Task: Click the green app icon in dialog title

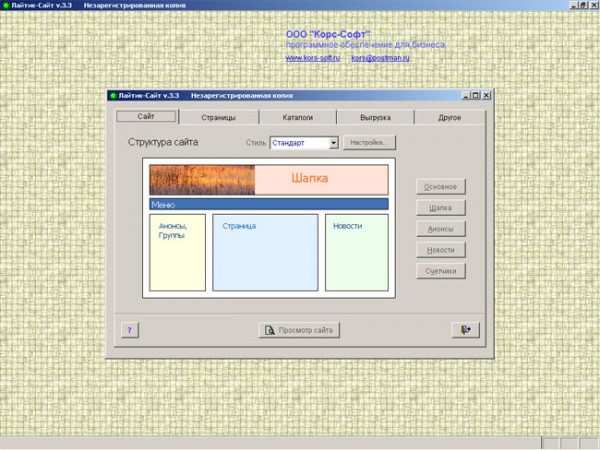Action: pyautogui.click(x=113, y=96)
